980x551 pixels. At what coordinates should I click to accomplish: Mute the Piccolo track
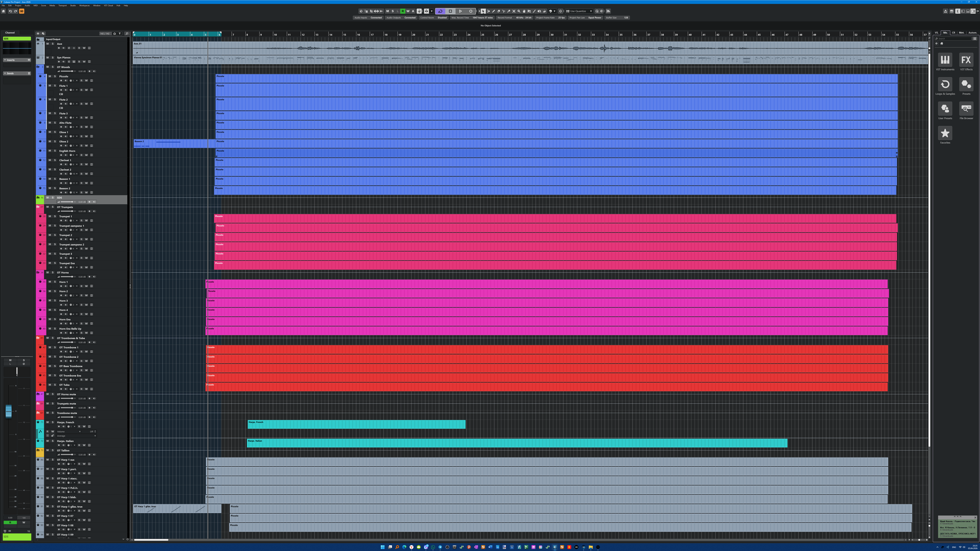(50, 76)
